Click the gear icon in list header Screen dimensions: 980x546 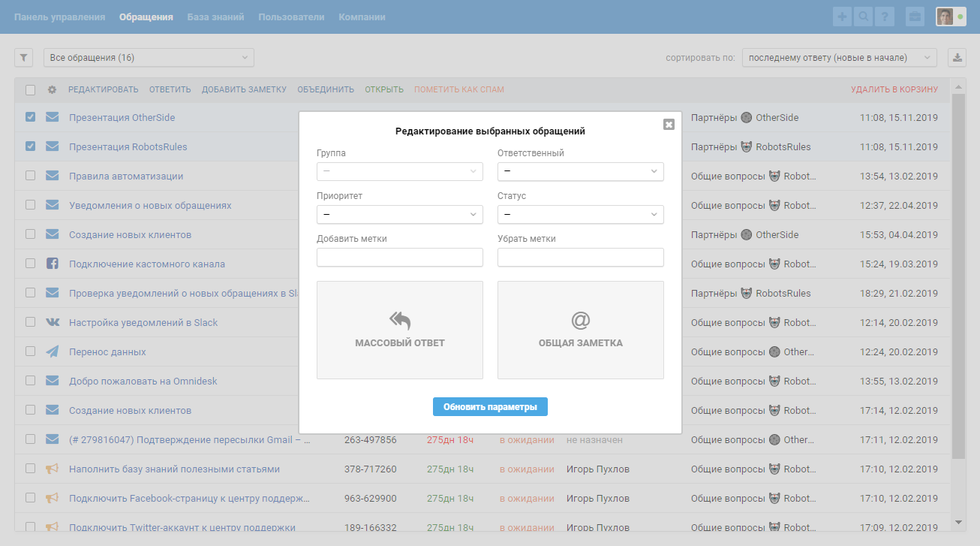click(52, 90)
